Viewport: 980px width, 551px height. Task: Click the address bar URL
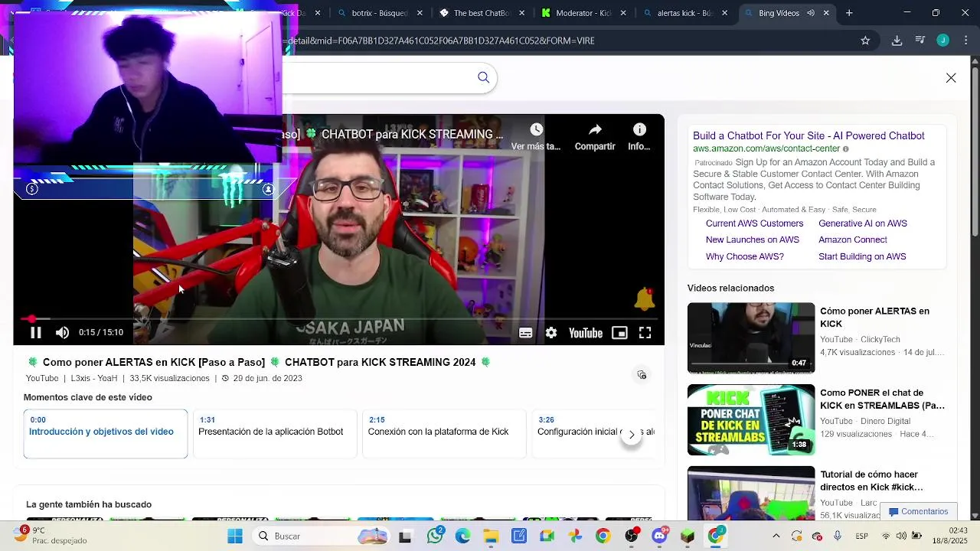(x=439, y=41)
